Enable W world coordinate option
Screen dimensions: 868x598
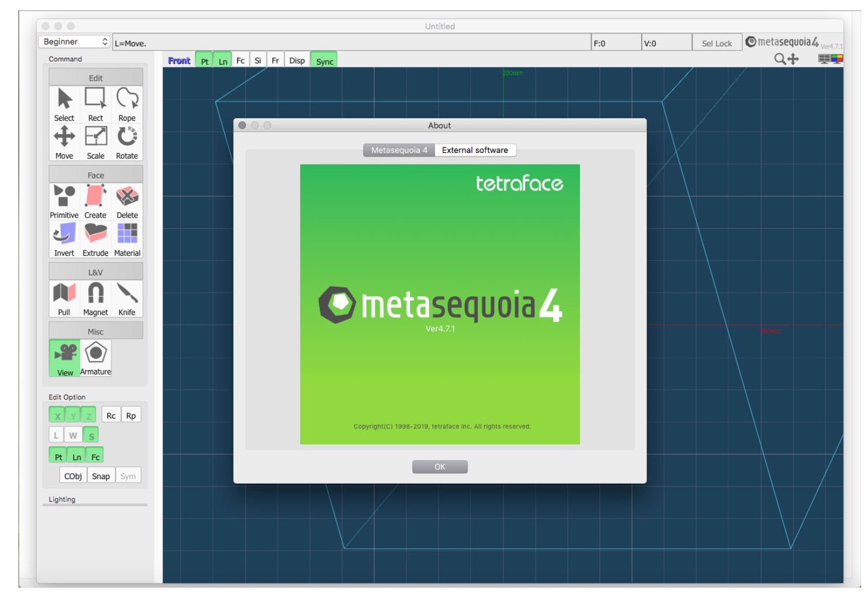point(73,435)
